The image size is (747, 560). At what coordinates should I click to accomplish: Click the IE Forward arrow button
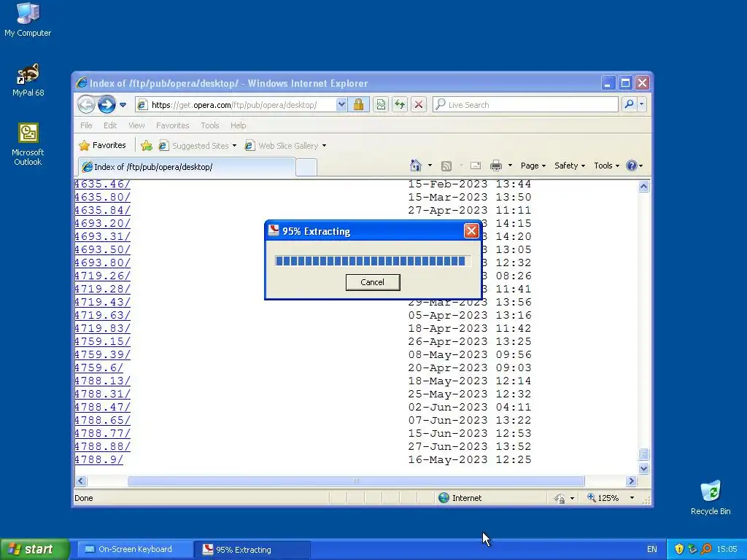(107, 104)
